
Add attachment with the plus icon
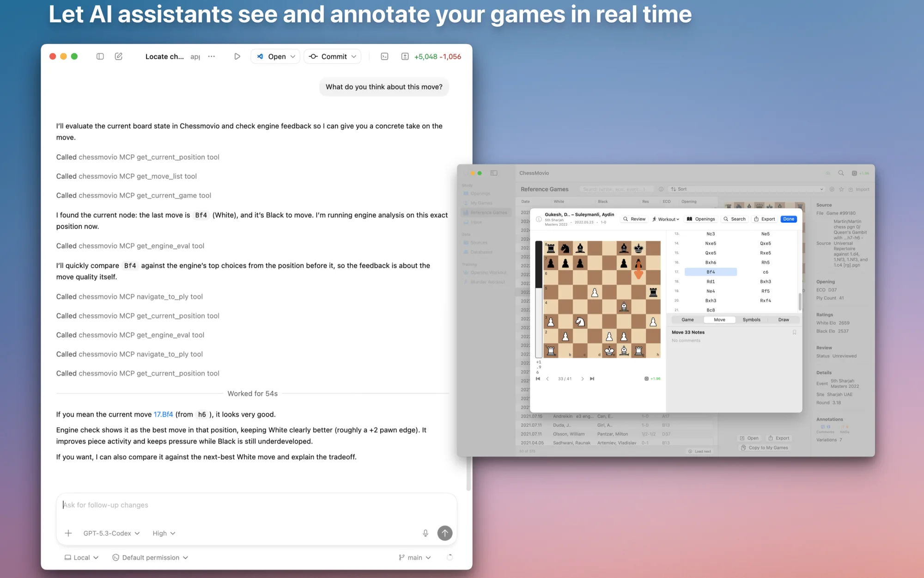(68, 533)
